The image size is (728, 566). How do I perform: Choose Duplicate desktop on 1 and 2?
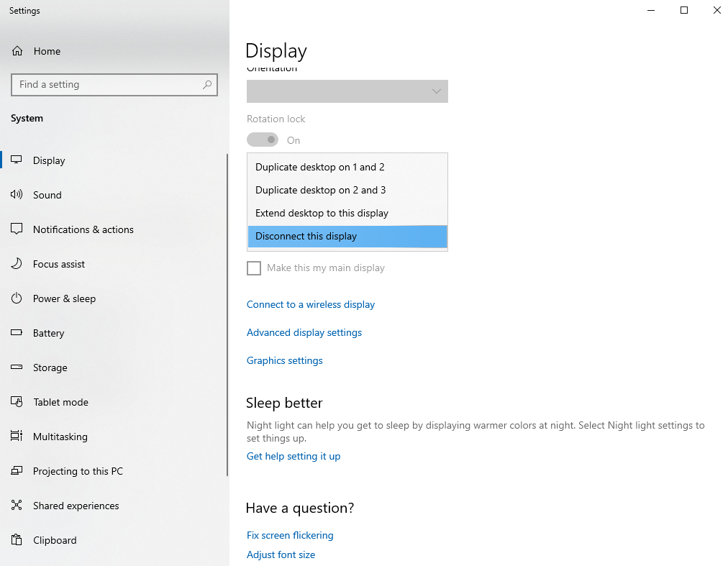[319, 167]
